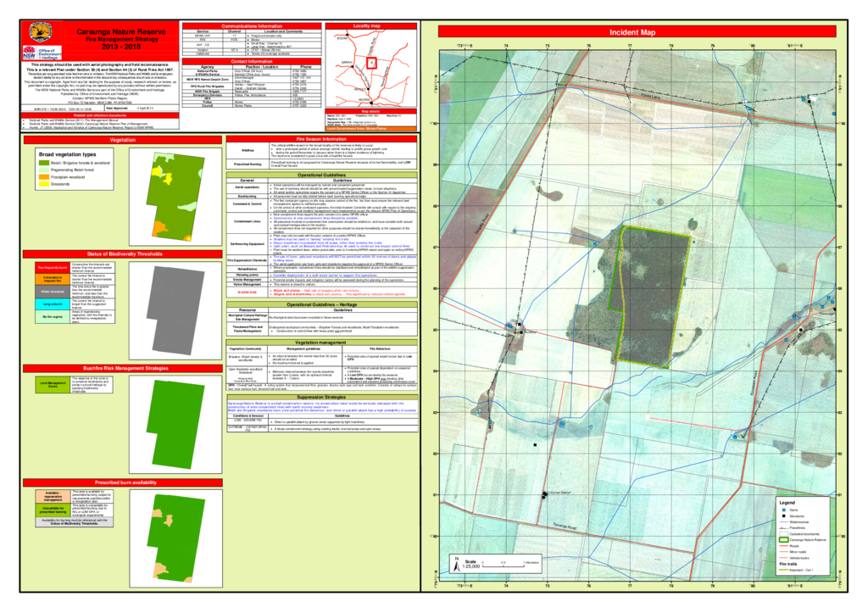Click the 'Prescribed burn availability' header

122,482
